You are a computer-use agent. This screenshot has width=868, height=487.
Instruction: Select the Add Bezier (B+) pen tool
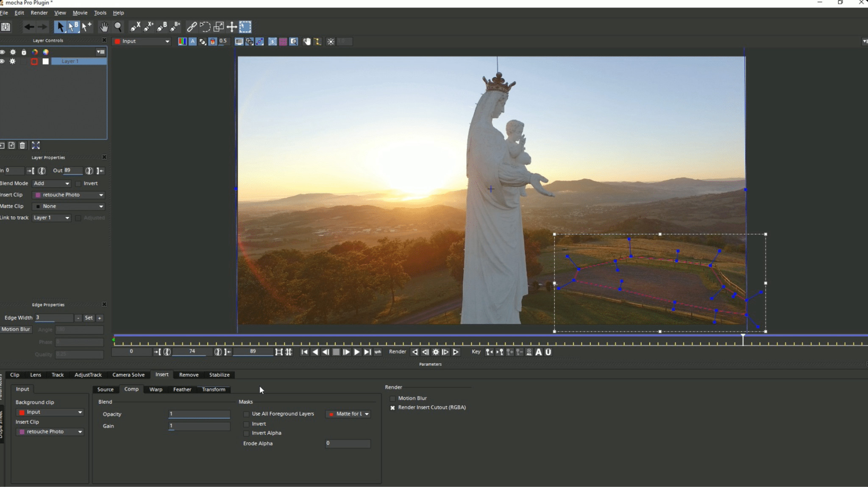click(175, 27)
